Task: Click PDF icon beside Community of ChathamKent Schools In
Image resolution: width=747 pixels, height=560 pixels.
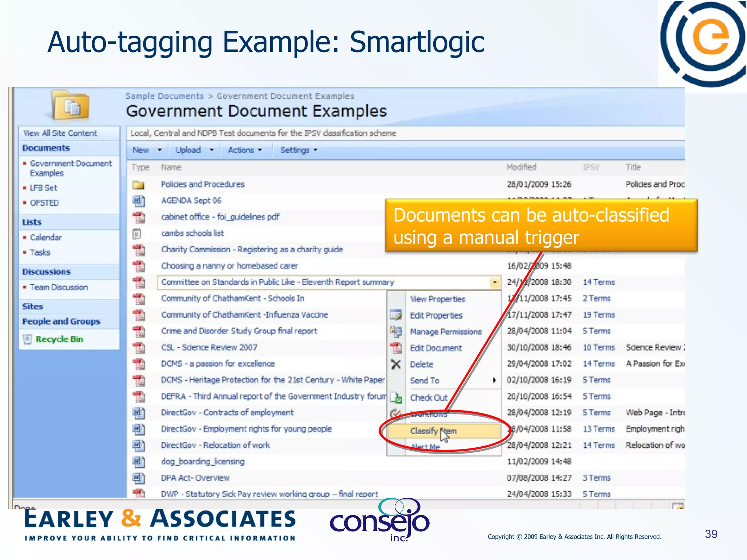Action: [x=138, y=299]
